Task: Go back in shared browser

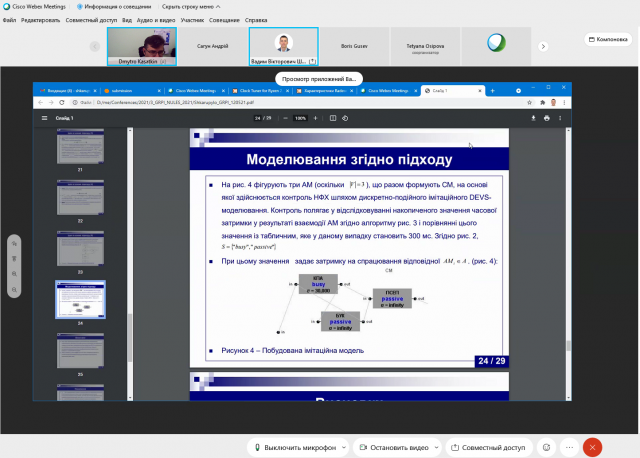Action: pyautogui.click(x=40, y=102)
